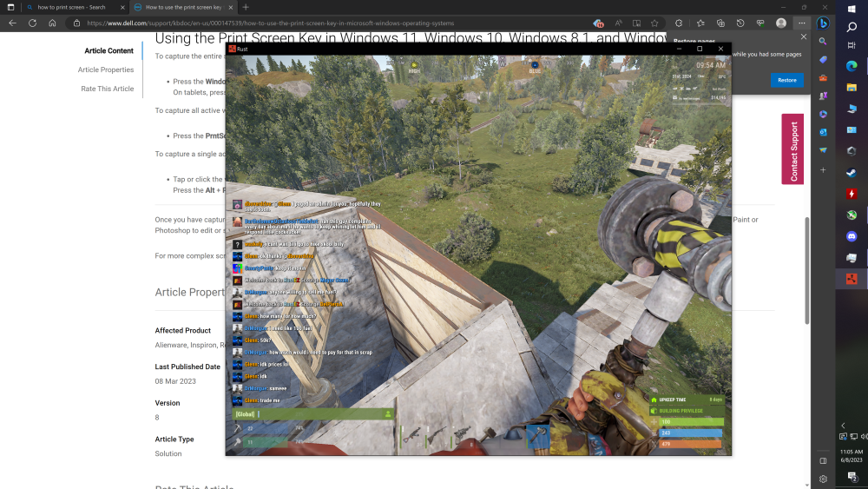The width and height of the screenshot is (868, 489).
Task: Click chat player icon beside Global field
Action: (x=388, y=414)
